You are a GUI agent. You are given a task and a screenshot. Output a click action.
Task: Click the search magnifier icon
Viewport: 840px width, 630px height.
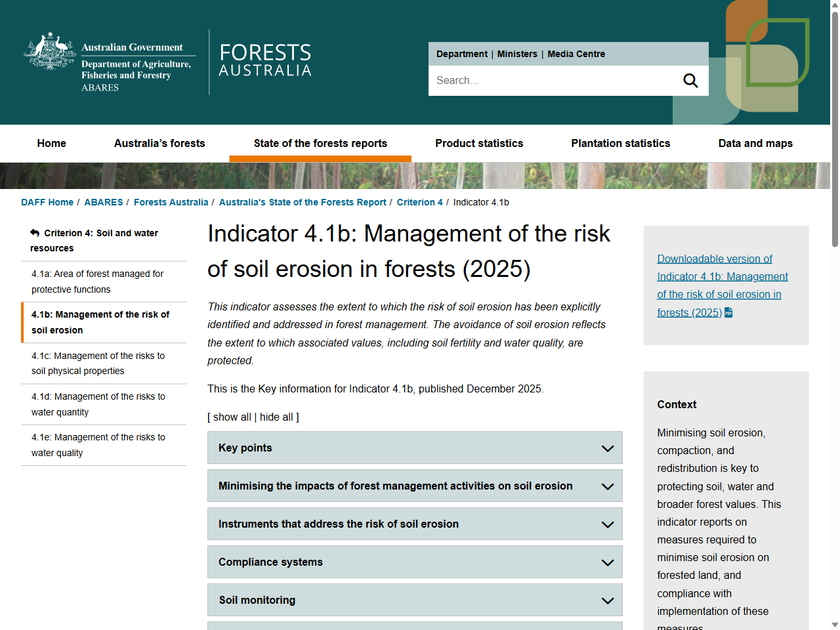tap(690, 81)
